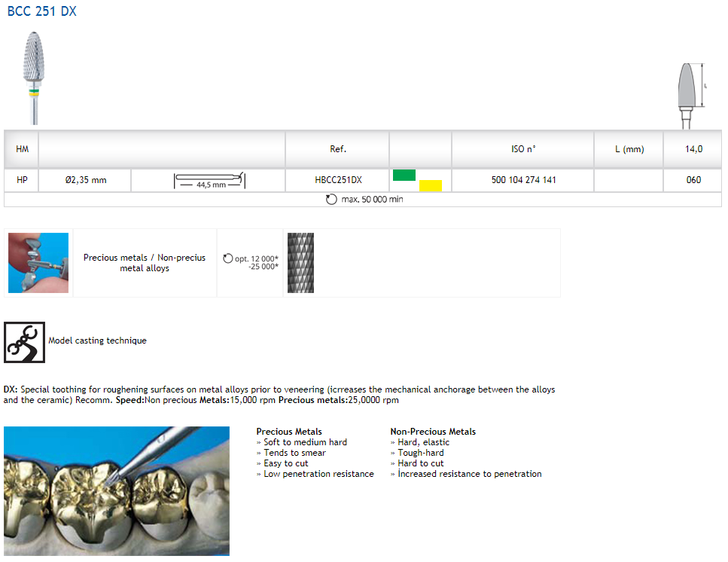The width and height of the screenshot is (728, 562).
Task: Click the Ref. column header
Action: (x=338, y=149)
